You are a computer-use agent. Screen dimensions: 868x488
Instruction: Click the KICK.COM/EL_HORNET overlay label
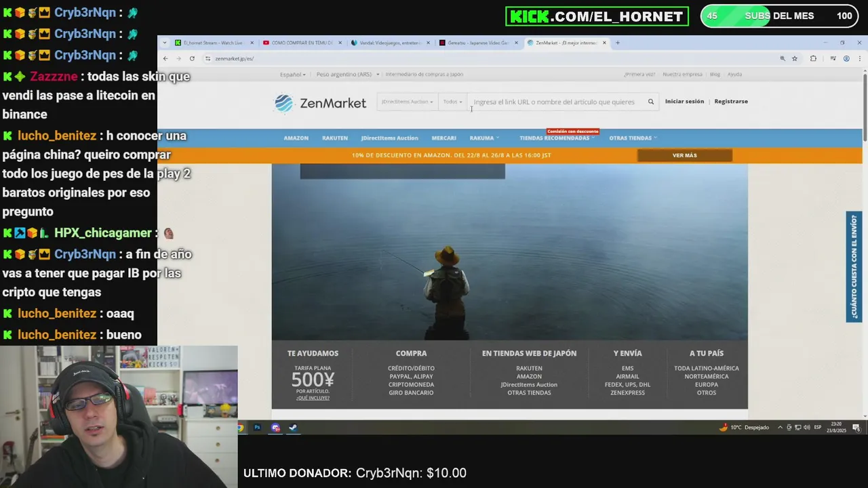[x=597, y=16]
